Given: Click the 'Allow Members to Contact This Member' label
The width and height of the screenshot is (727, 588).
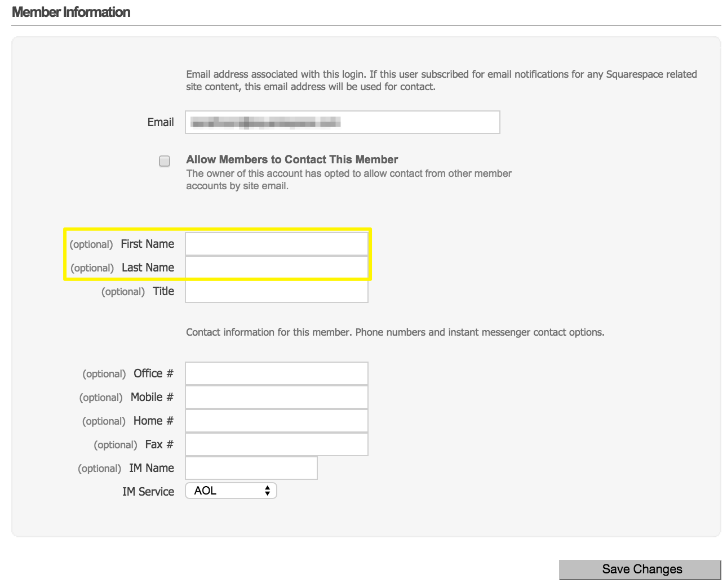Looking at the screenshot, I should point(292,159).
